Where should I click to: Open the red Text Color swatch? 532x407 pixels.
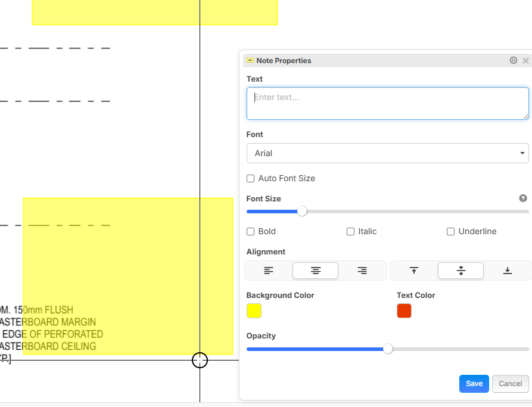pyautogui.click(x=404, y=311)
